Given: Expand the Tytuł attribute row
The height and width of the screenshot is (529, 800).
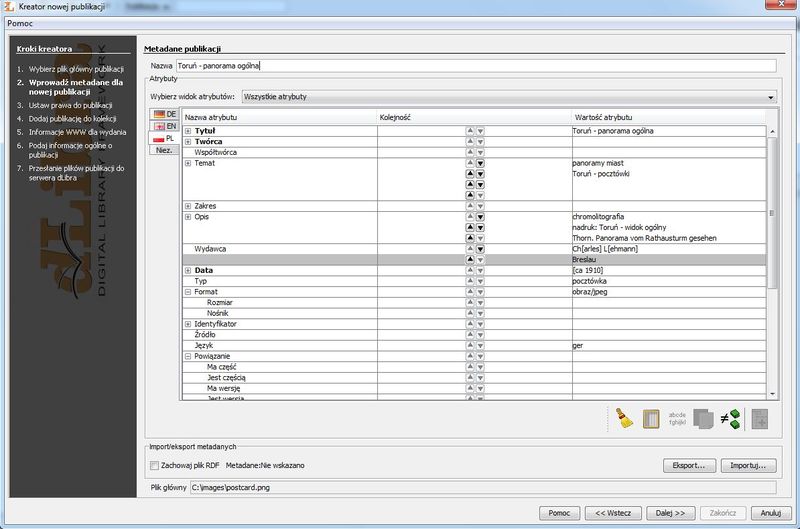Looking at the screenshot, I should [188, 131].
